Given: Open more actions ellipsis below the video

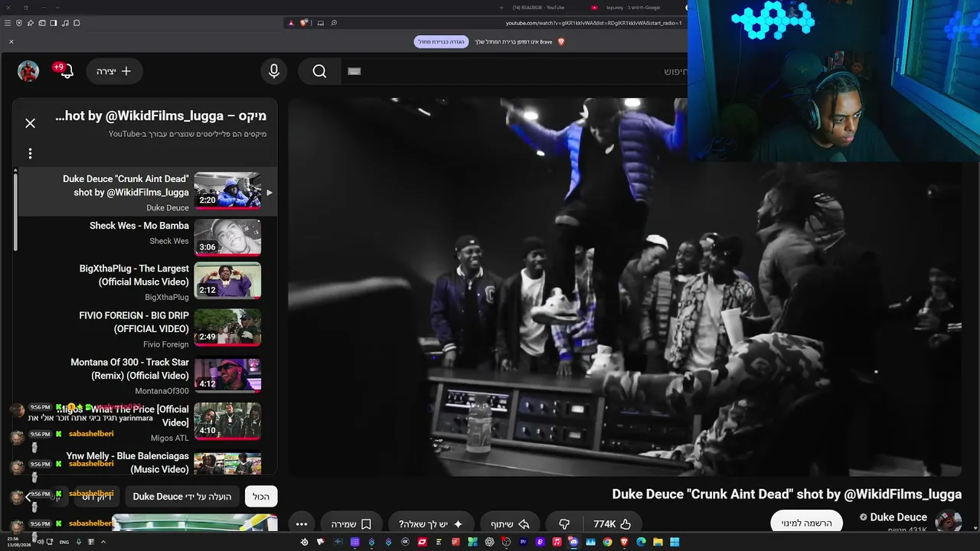Looking at the screenshot, I should [302, 524].
